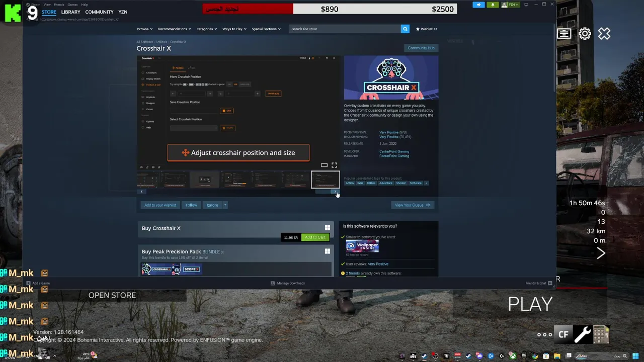Expand the Browse dropdown menu

145,29
